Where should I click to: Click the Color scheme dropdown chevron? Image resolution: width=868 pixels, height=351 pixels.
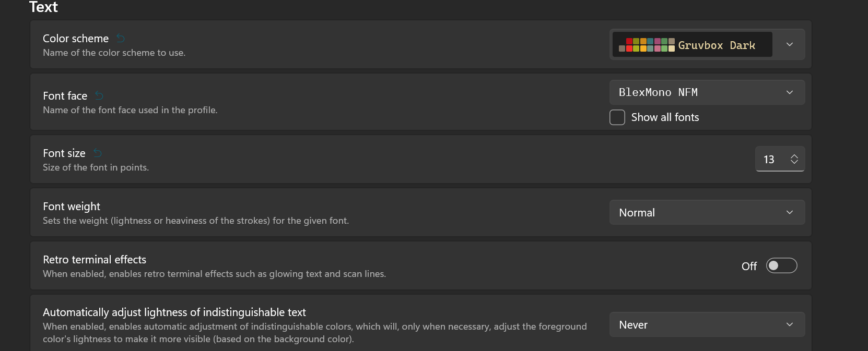(x=789, y=44)
